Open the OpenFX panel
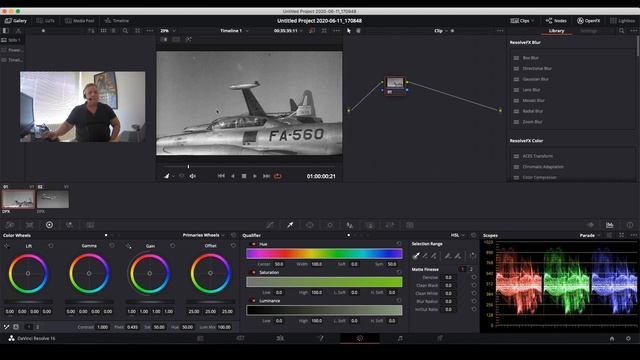 pos(588,20)
